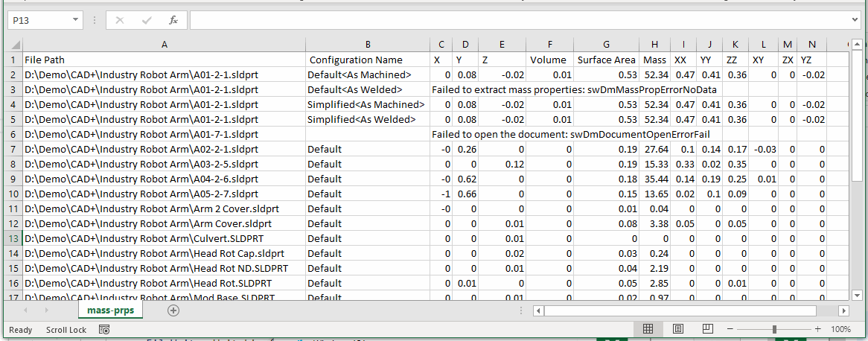Click the zoom out minus icon
The width and height of the screenshot is (868, 341).
pos(730,329)
